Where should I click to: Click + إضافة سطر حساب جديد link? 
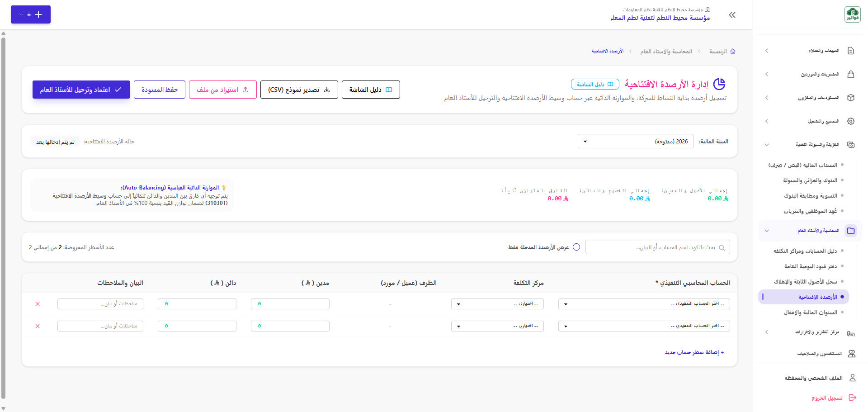tap(694, 352)
